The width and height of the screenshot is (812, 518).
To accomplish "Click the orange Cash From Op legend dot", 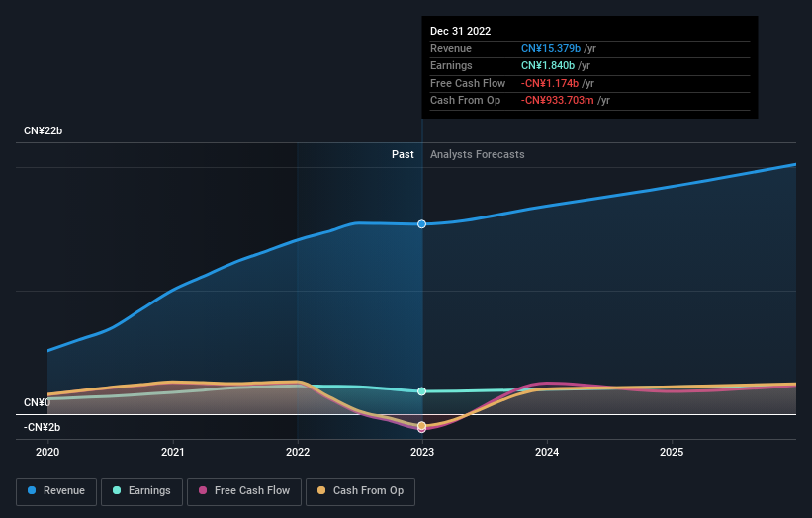I will coord(321,490).
